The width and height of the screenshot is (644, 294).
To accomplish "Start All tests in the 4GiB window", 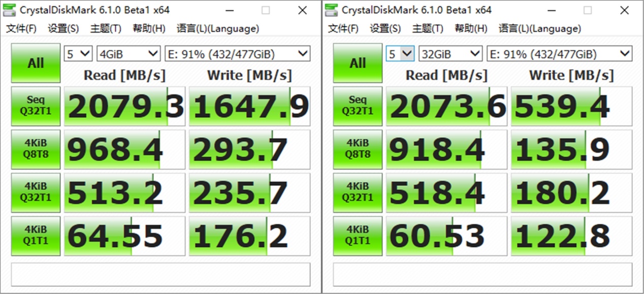I will 36,63.
